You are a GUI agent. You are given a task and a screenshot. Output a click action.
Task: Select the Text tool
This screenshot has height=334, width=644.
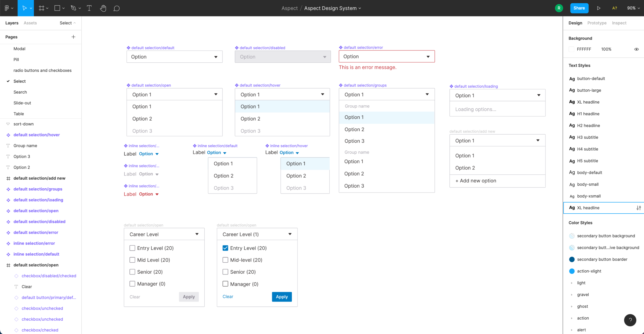coord(89,8)
